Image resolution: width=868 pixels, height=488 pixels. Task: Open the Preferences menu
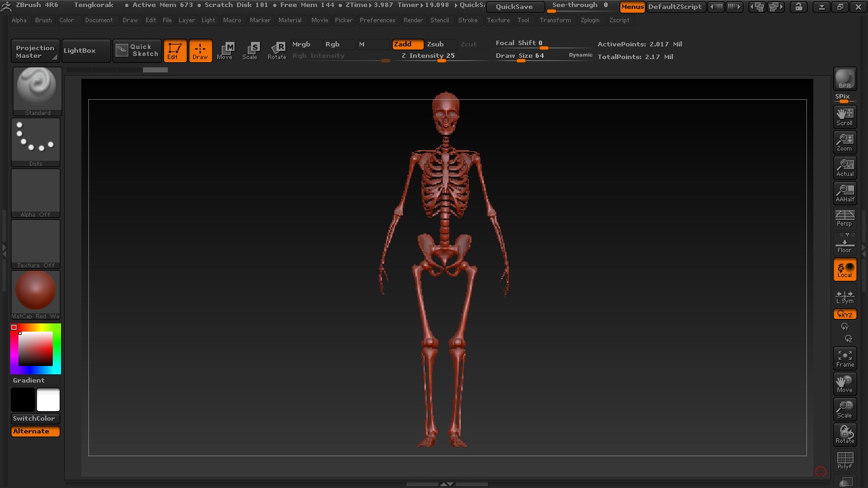pos(377,20)
